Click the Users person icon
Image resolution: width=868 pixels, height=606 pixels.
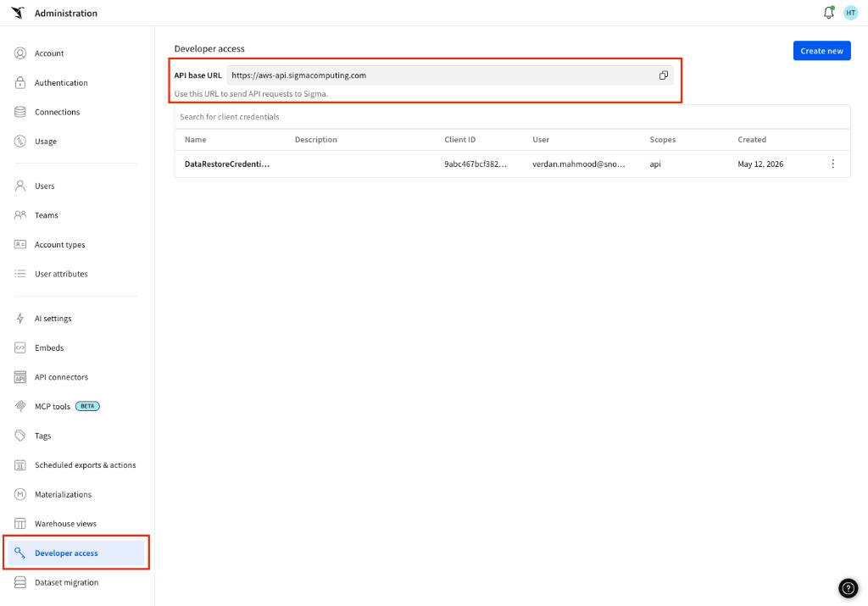point(20,186)
